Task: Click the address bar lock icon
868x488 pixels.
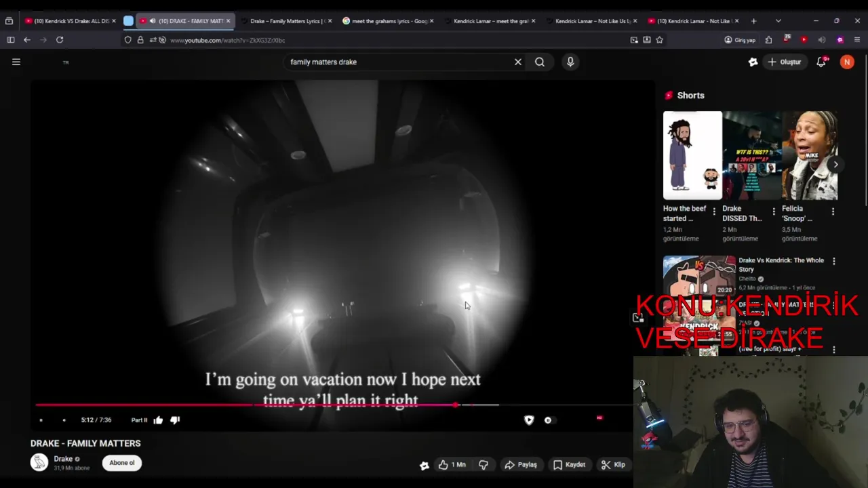Action: pos(140,40)
